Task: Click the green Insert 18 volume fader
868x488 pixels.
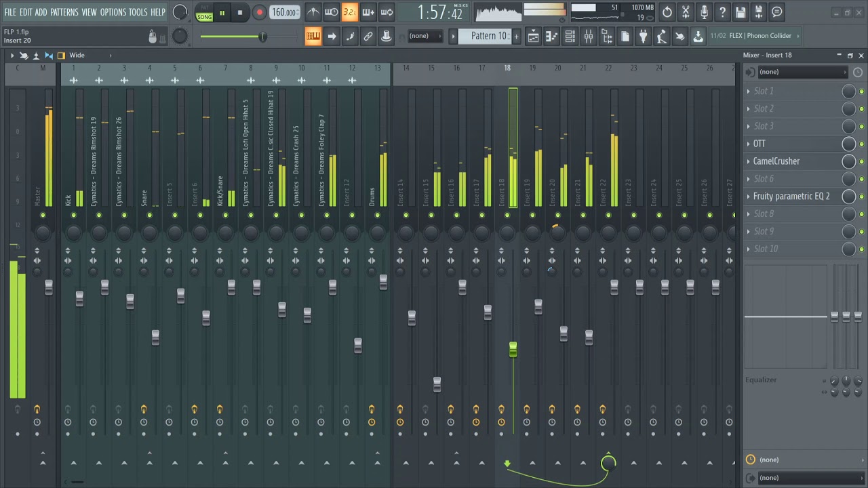Action: 513,349
